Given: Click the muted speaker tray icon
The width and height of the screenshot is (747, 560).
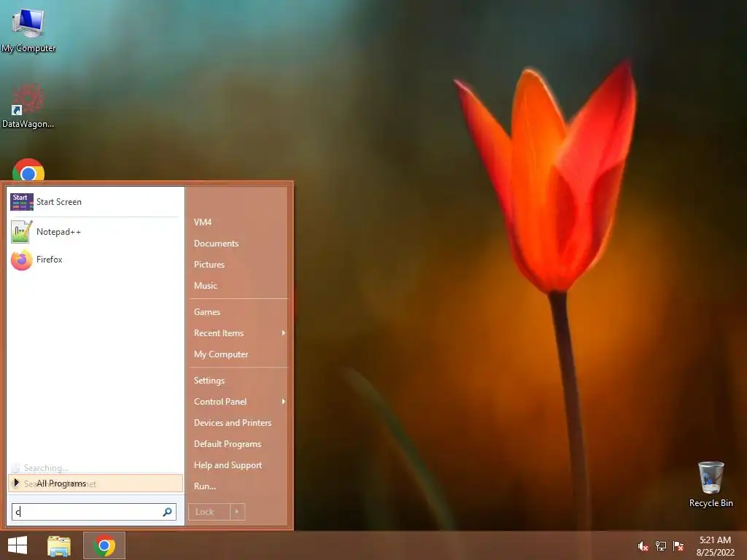Looking at the screenshot, I should coord(643,546).
